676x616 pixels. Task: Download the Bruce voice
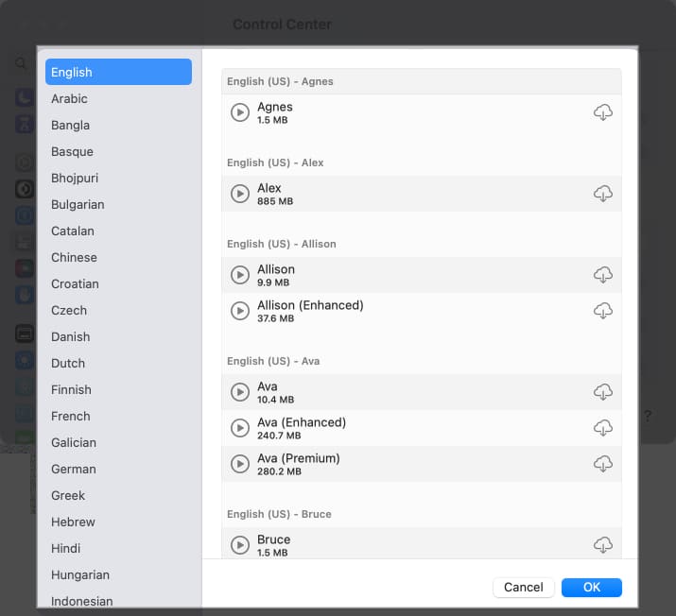(602, 545)
